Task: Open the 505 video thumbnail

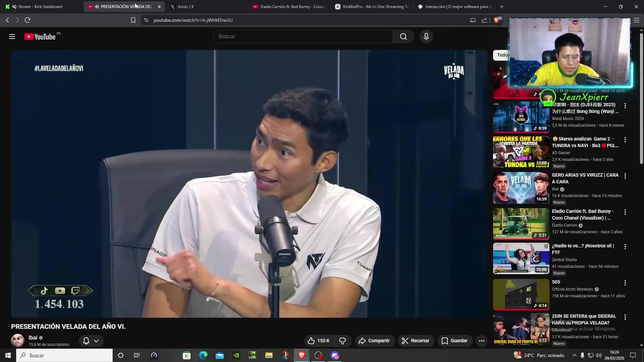Action: pos(521,295)
